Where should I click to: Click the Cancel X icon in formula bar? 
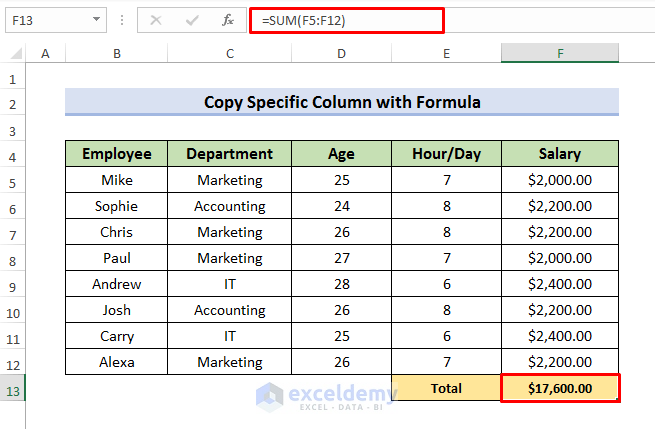click(156, 19)
